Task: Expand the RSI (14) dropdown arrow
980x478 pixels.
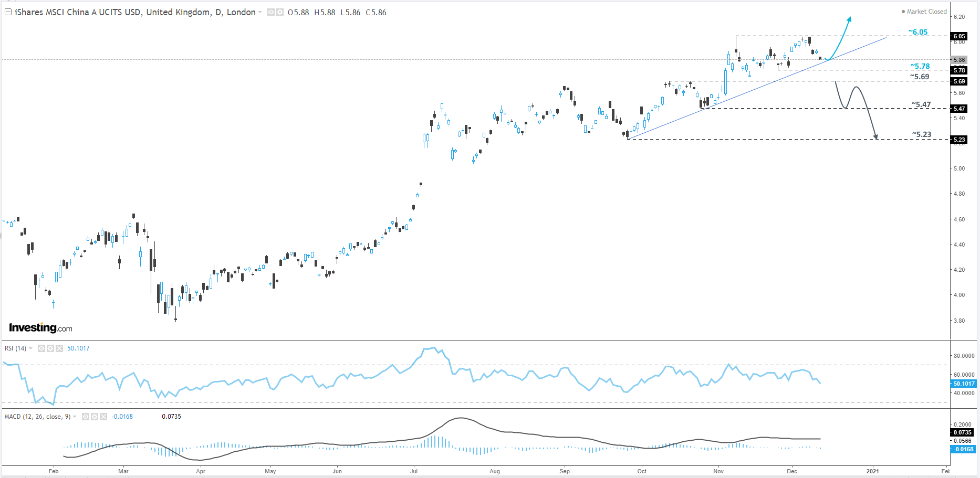Action: (x=31, y=348)
